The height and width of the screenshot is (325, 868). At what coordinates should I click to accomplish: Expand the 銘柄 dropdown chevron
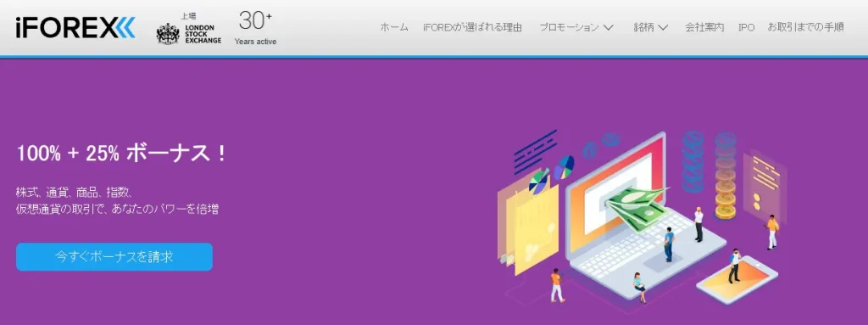663,27
